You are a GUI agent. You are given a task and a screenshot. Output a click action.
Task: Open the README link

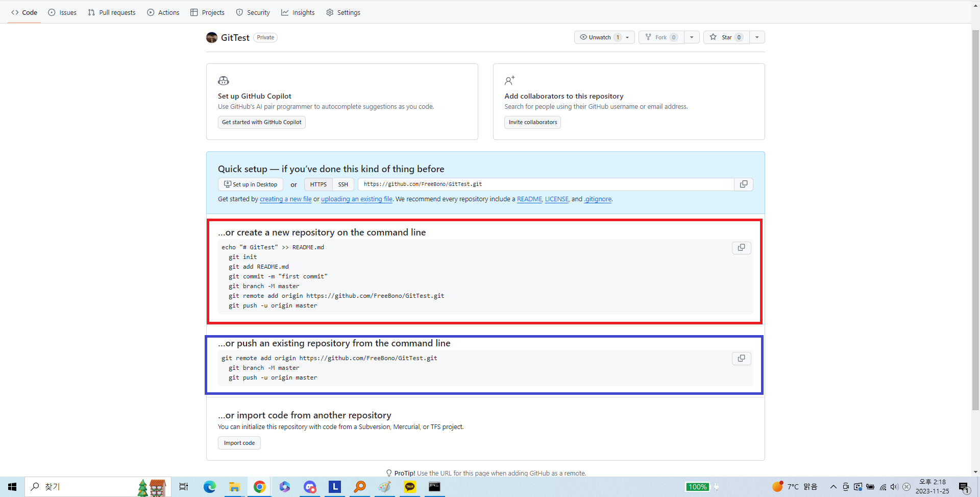point(529,199)
